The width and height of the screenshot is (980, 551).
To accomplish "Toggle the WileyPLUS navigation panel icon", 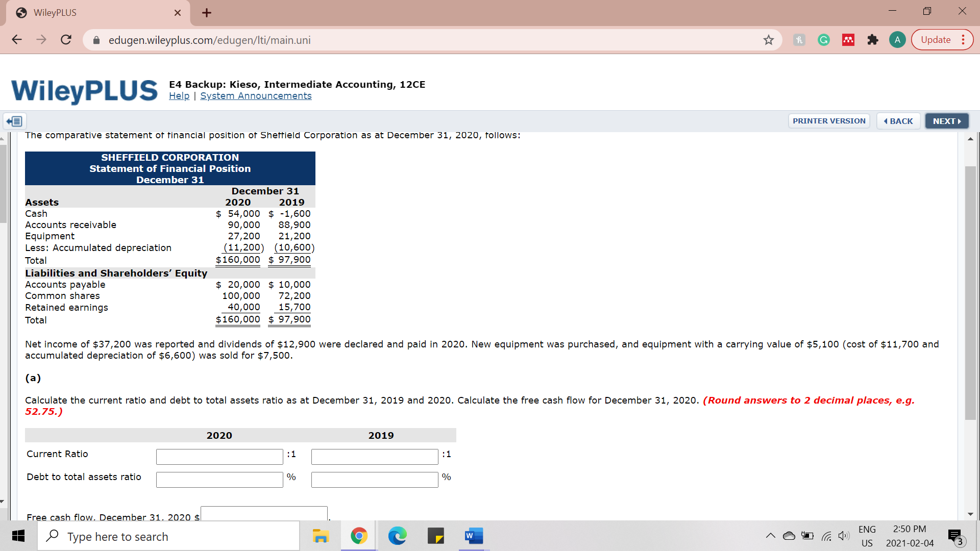I will tap(15, 121).
